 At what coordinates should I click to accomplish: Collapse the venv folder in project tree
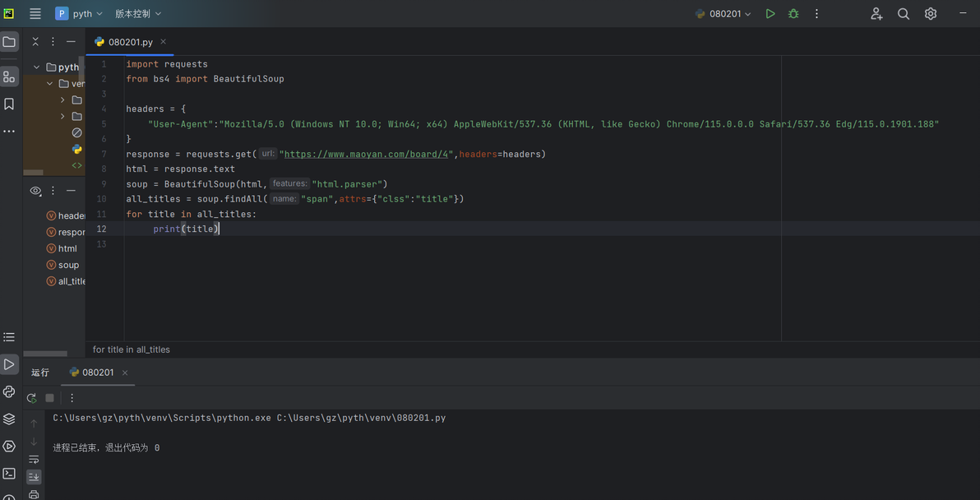[x=50, y=83]
